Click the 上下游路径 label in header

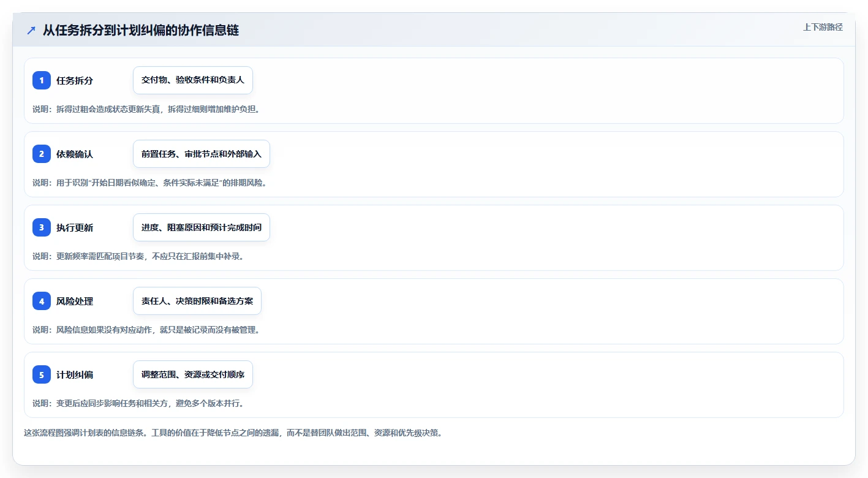click(x=823, y=27)
